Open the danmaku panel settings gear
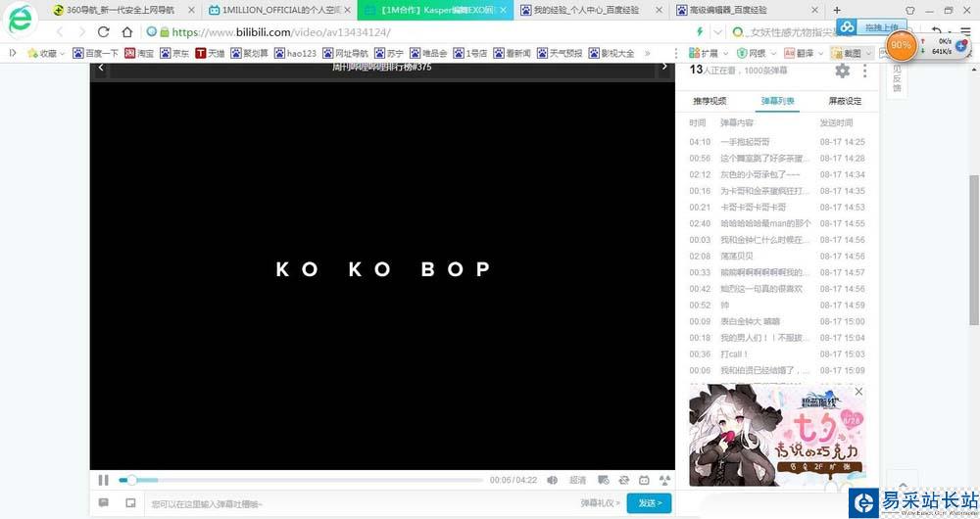This screenshot has height=519, width=980. coord(842,71)
